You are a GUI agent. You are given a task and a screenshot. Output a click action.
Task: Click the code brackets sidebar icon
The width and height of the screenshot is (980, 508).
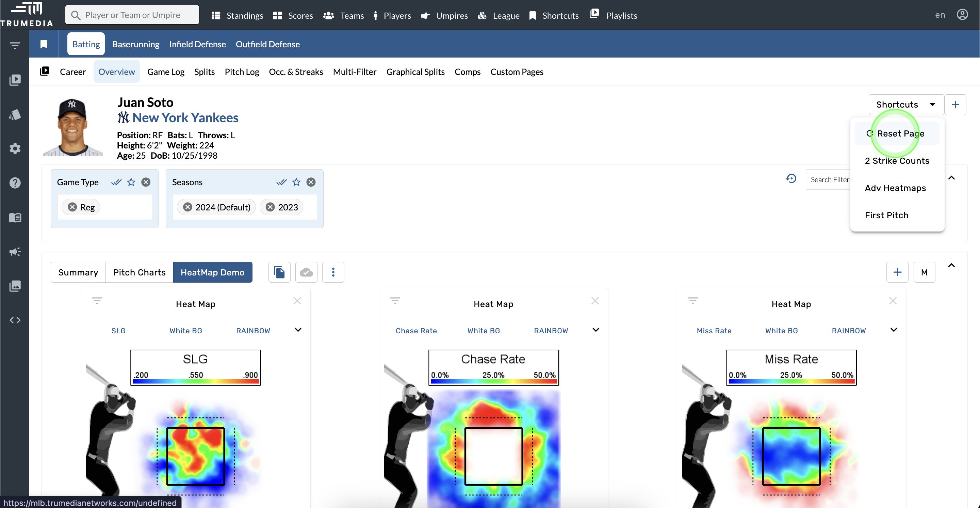click(x=15, y=320)
